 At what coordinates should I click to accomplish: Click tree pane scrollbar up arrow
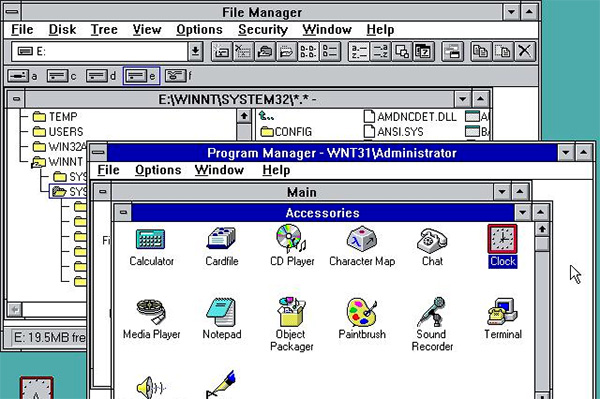[x=244, y=116]
